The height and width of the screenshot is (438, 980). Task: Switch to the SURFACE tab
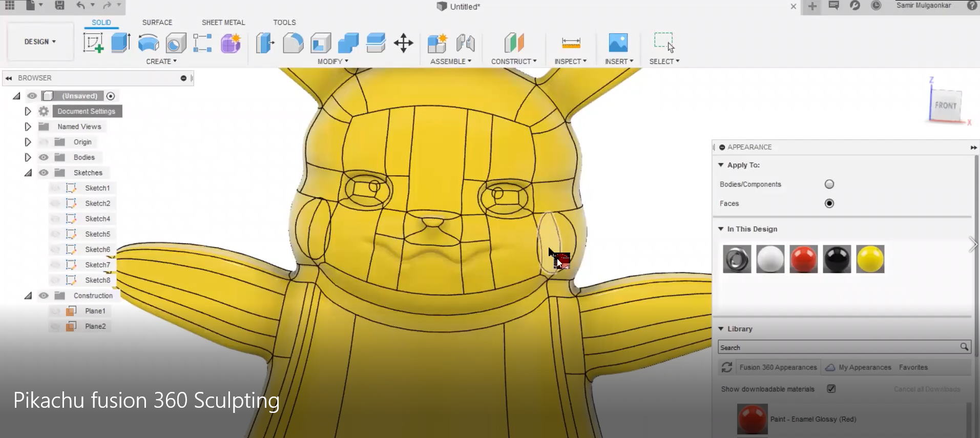coord(157,23)
